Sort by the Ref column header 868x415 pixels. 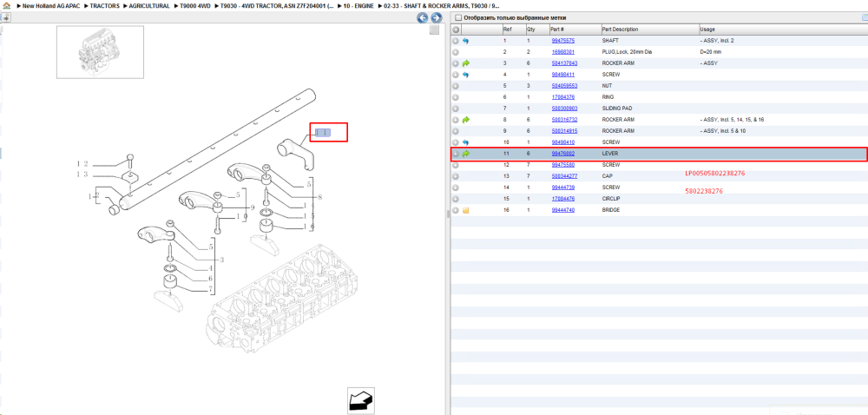tap(513, 30)
